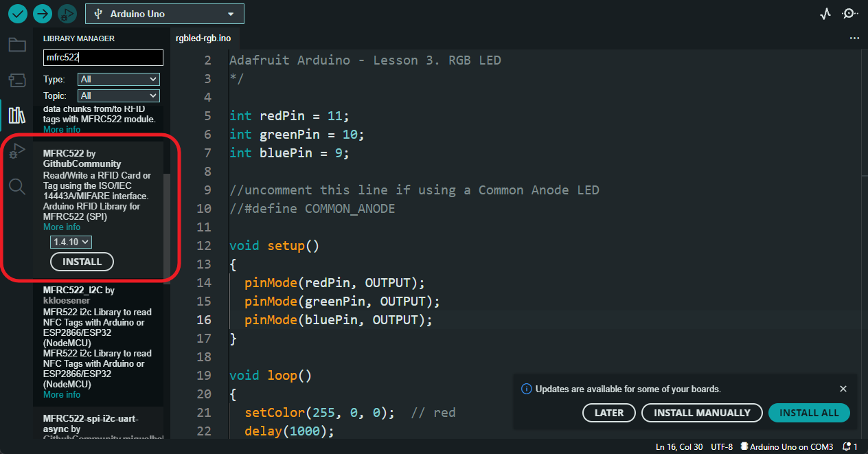
Task: Switch to the rgbled-rgb.ino tab
Action: (x=203, y=38)
